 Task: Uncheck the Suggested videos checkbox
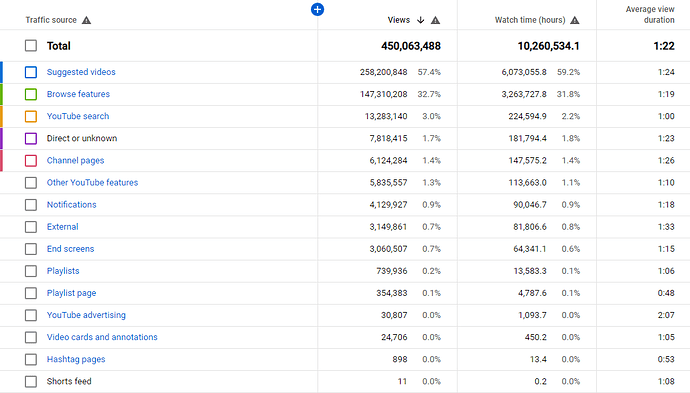click(x=31, y=72)
